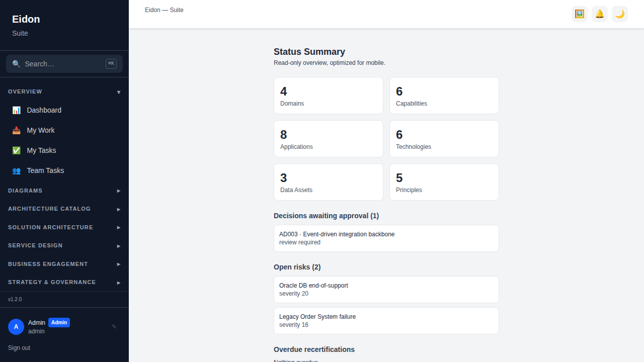Click the My Tasks checkmark icon
The height and width of the screenshot is (362, 644).
tap(17, 150)
